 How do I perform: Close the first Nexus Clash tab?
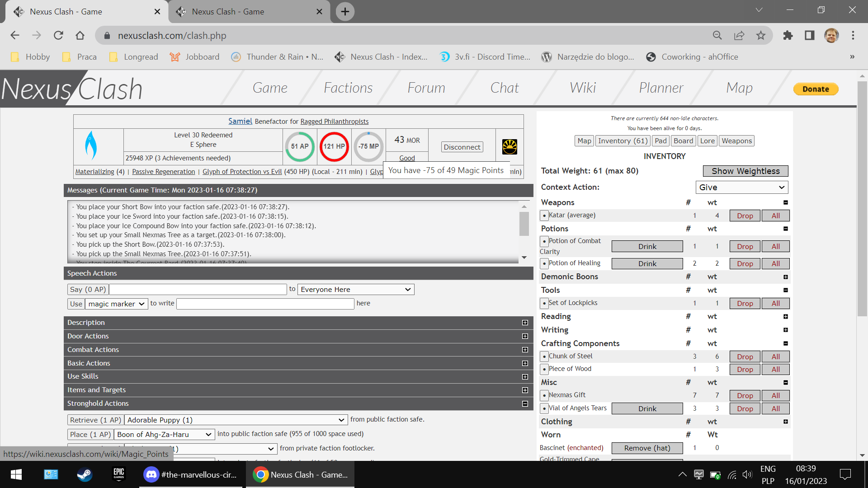tap(157, 12)
